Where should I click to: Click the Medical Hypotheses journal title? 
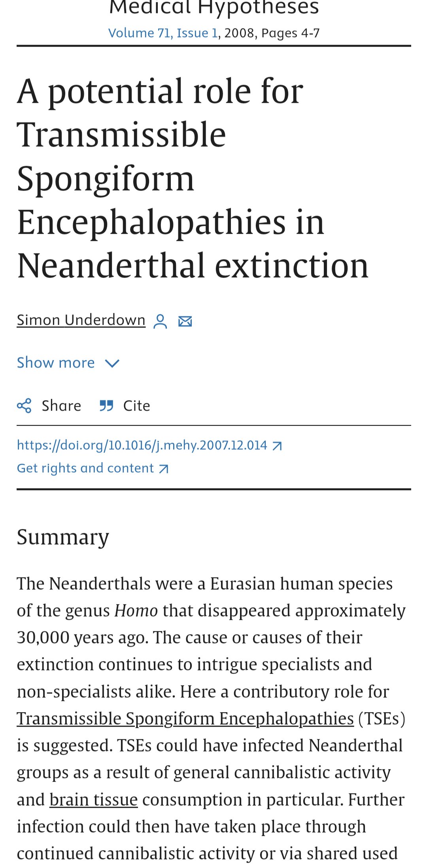pyautogui.click(x=214, y=8)
